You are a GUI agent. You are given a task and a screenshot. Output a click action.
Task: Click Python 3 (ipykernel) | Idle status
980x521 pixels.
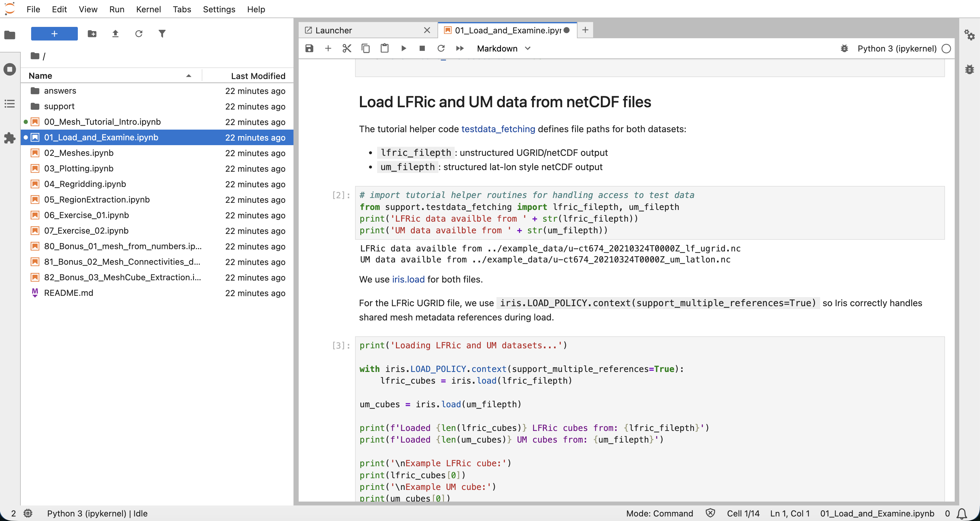click(97, 514)
